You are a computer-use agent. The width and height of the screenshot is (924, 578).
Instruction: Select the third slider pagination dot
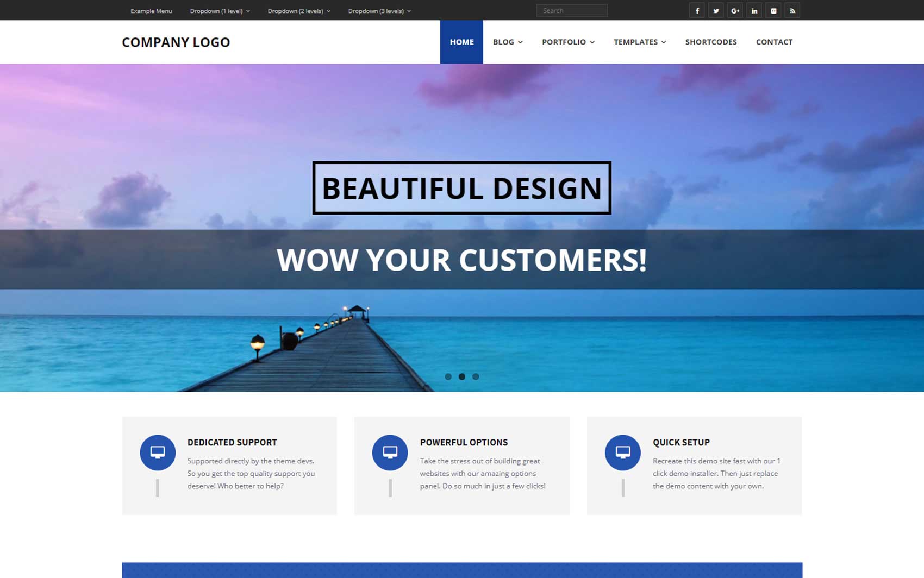pos(476,376)
